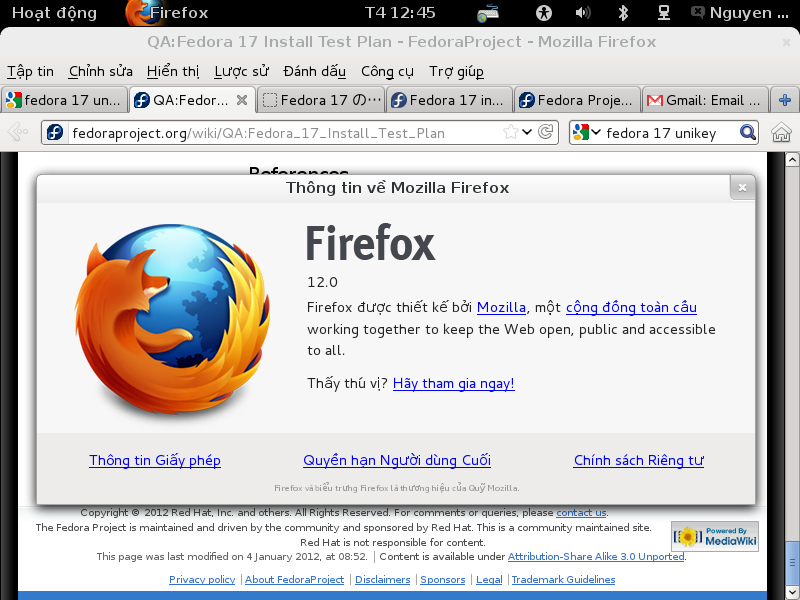Click the scrollbar up arrow
The height and width of the screenshot is (600, 800).
tap(792, 160)
